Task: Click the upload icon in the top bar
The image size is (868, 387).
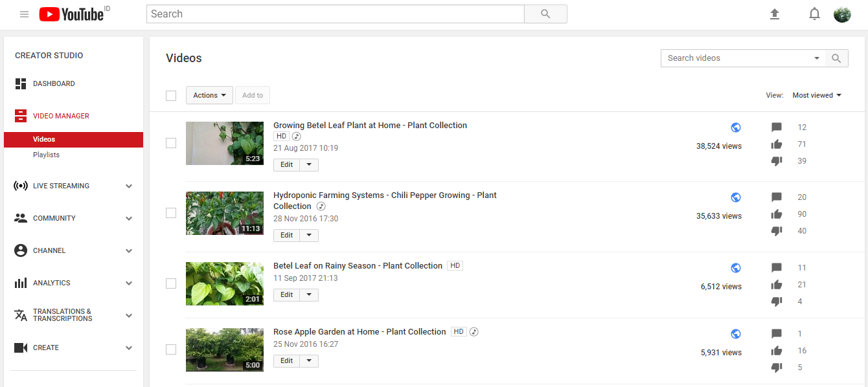Action: 775,14
